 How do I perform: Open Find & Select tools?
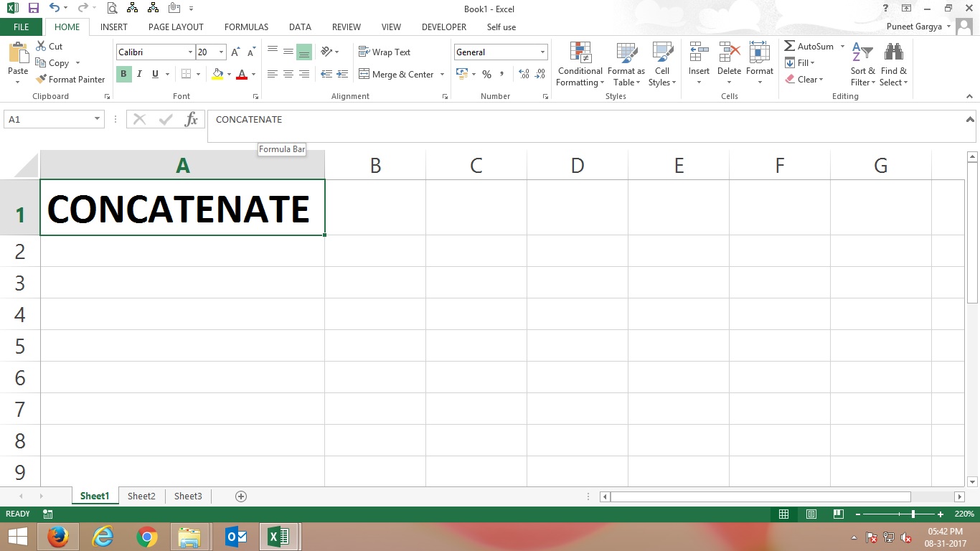coord(893,65)
